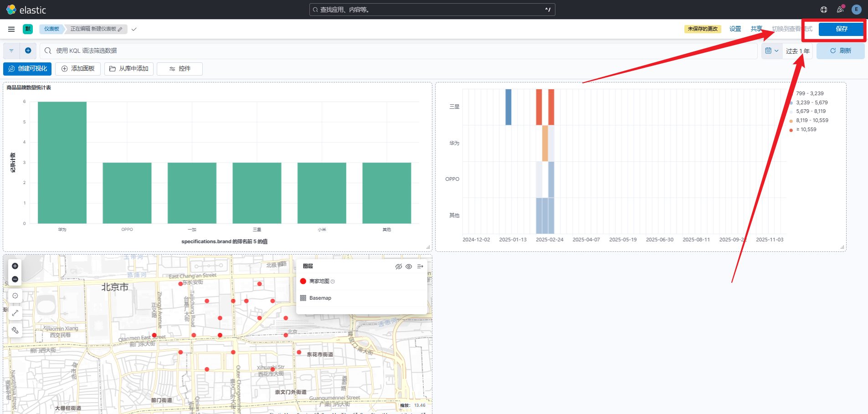Toggle the 5,679 - 8,119 legend series
This screenshot has width=868, height=414.
tap(811, 111)
